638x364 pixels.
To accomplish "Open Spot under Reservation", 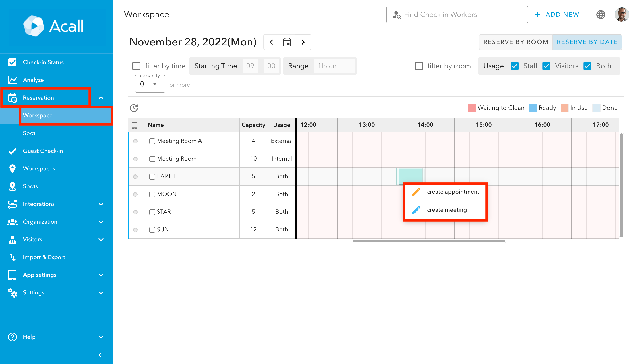I will point(29,133).
